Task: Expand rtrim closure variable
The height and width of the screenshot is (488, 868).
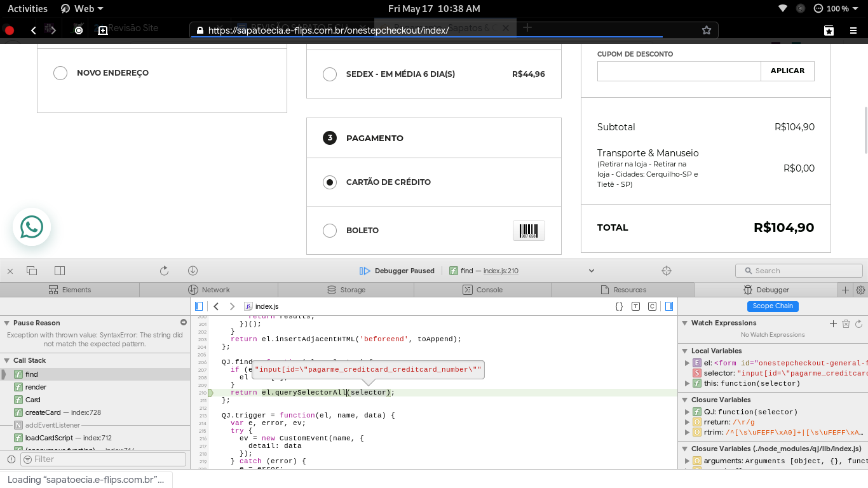Action: [687, 432]
